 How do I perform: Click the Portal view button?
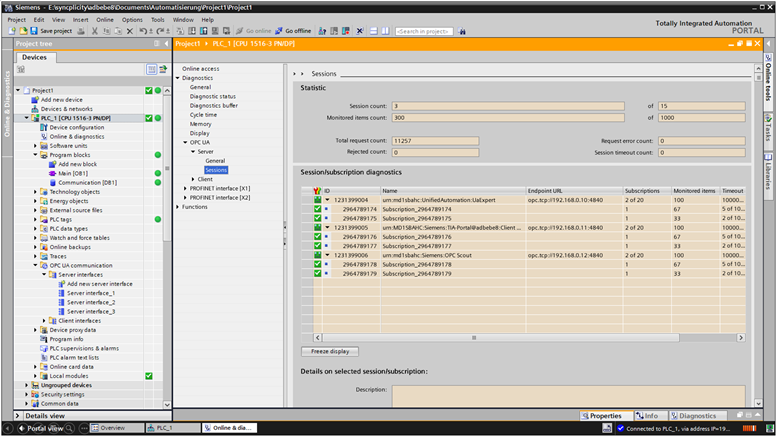tap(41, 428)
